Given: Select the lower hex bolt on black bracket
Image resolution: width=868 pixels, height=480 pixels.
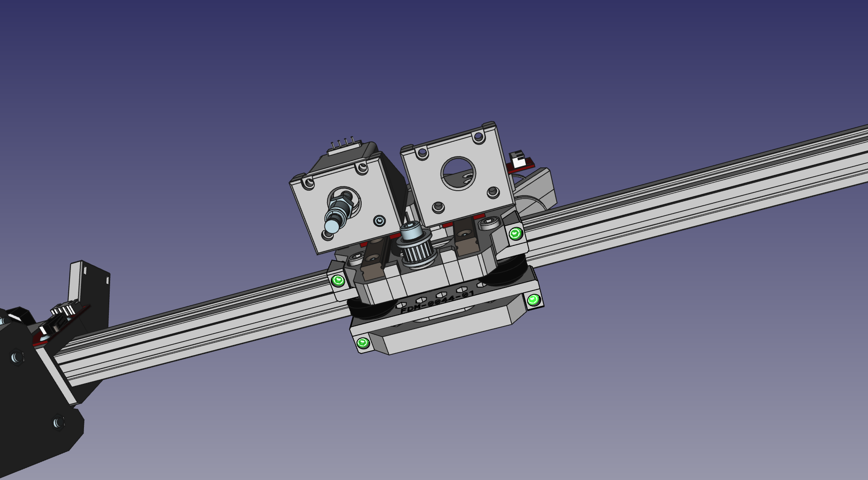Looking at the screenshot, I should tap(58, 422).
